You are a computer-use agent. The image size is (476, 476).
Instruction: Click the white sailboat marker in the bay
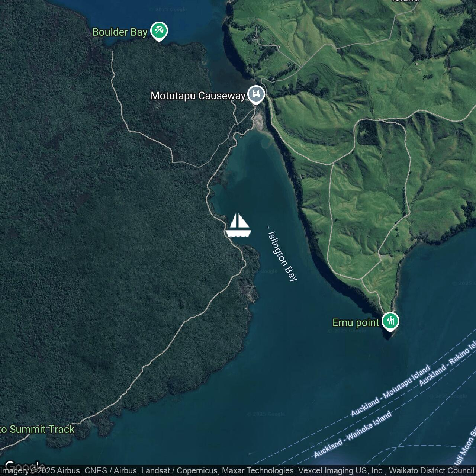point(238,225)
